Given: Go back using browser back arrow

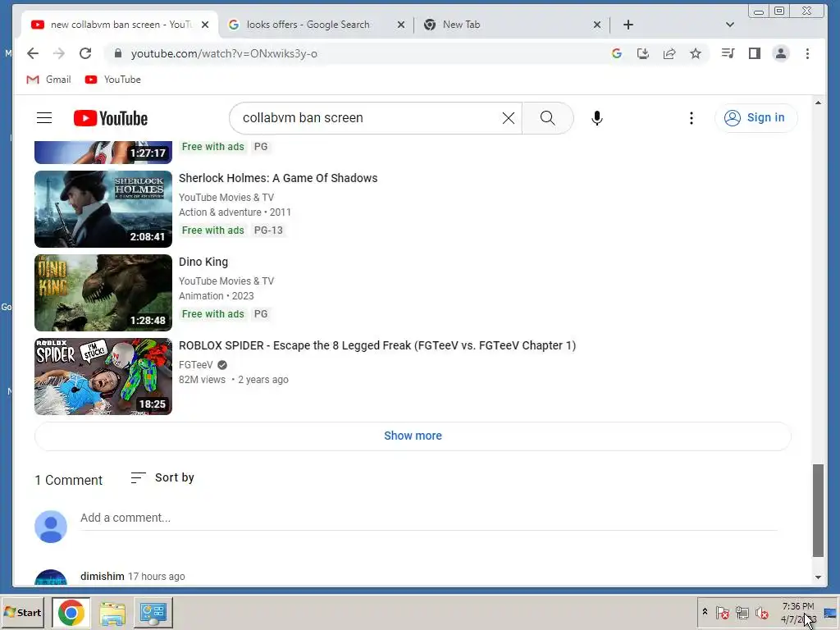Looking at the screenshot, I should [33, 53].
